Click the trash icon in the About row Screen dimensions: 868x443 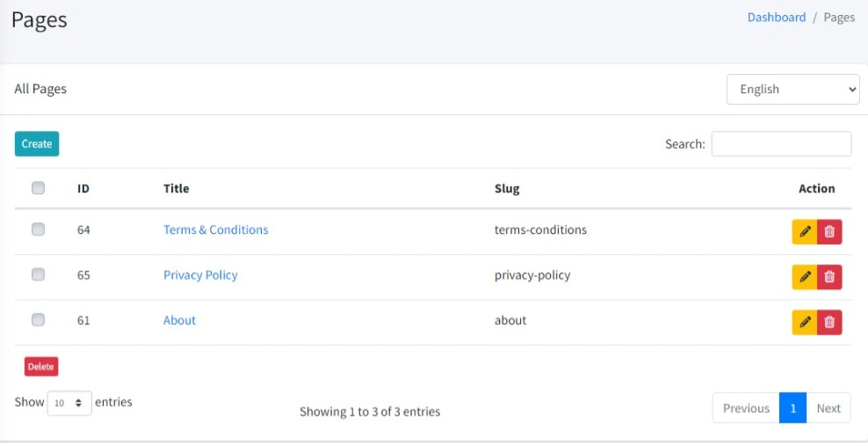829,323
